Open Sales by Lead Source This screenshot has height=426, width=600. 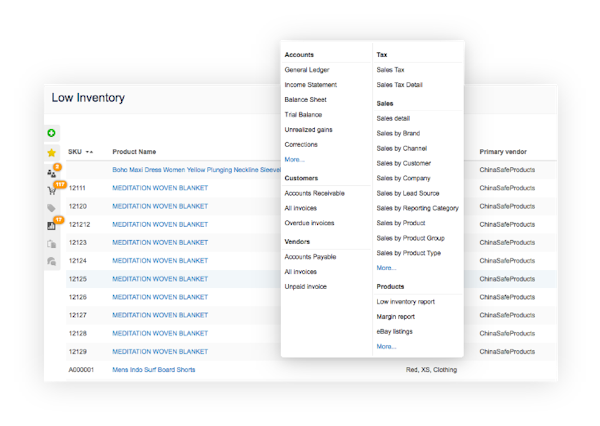[408, 193]
